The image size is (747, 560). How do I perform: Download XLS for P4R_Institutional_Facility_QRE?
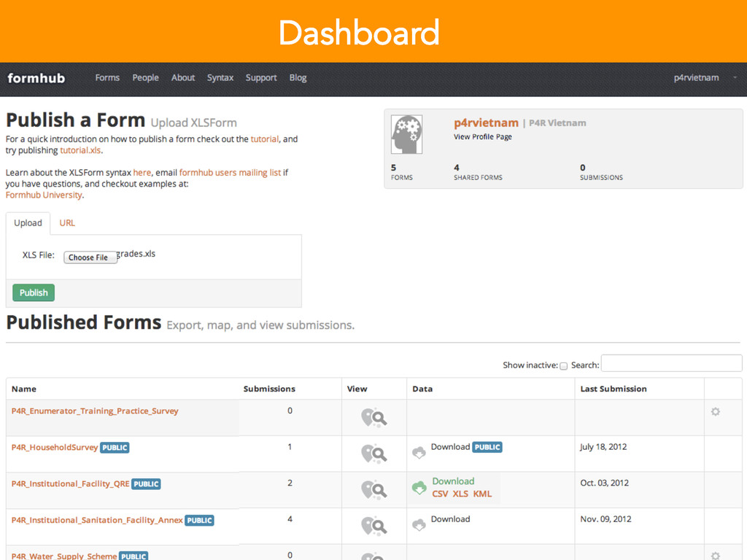460,494
